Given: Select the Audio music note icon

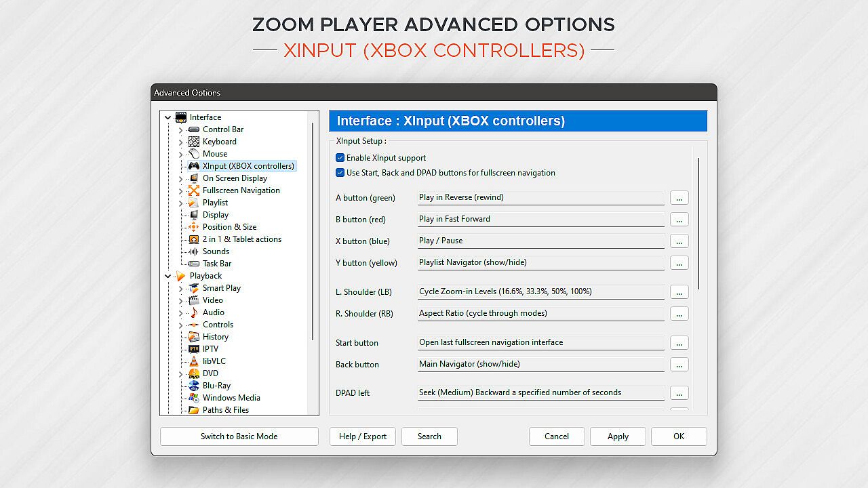Looking at the screenshot, I should click(194, 312).
